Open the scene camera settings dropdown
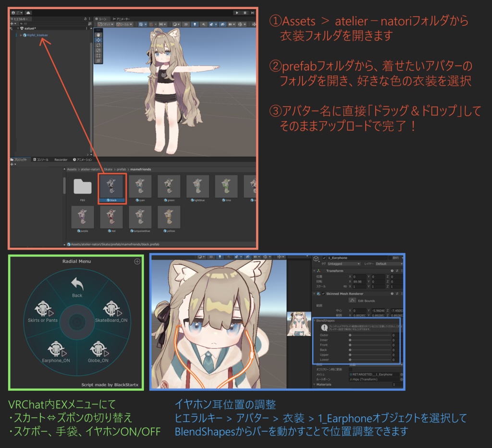 point(232,24)
